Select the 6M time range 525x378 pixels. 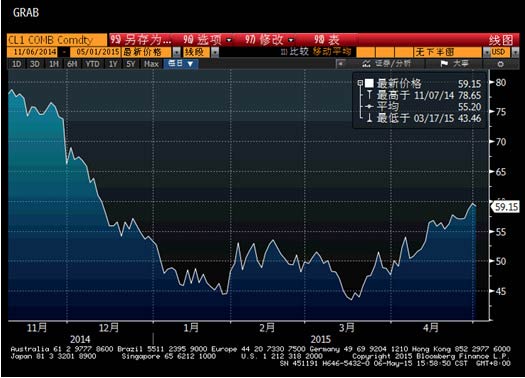click(72, 64)
